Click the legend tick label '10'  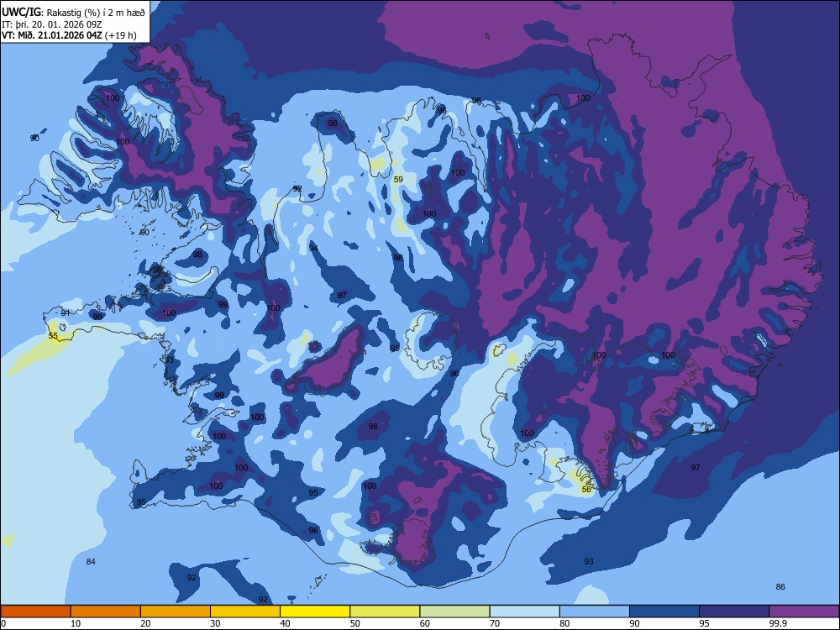click(76, 623)
